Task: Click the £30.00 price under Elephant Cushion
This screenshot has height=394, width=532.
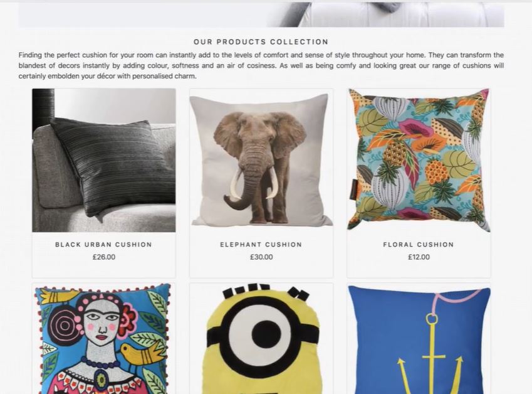Action: [x=261, y=257]
